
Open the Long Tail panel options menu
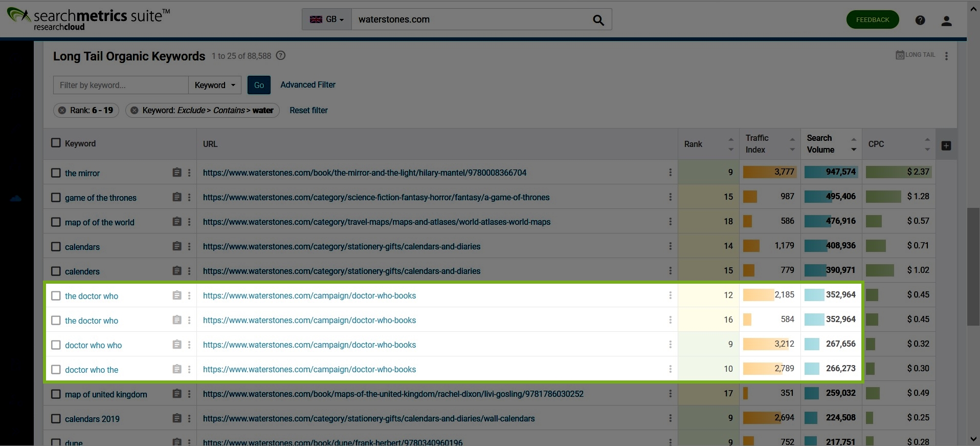[946, 56]
